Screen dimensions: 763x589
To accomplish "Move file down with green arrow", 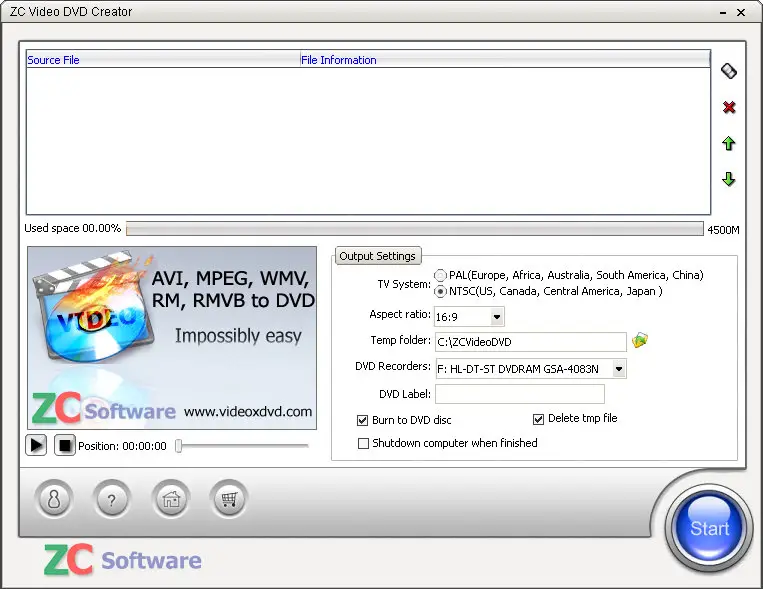I will coord(728,179).
